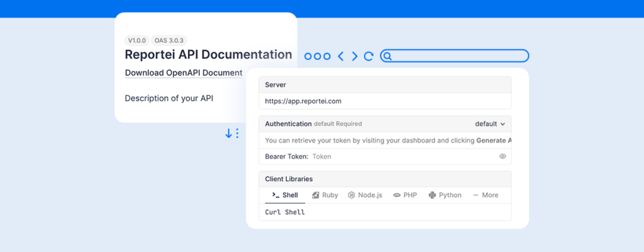Image resolution: width=644 pixels, height=252 pixels.
Task: Select the Node.js client library tab
Action: [365, 195]
